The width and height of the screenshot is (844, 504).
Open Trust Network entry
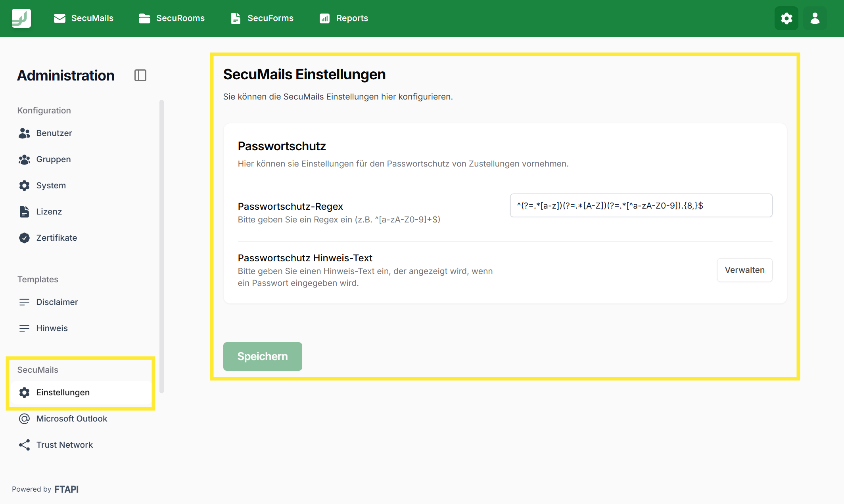coord(64,445)
